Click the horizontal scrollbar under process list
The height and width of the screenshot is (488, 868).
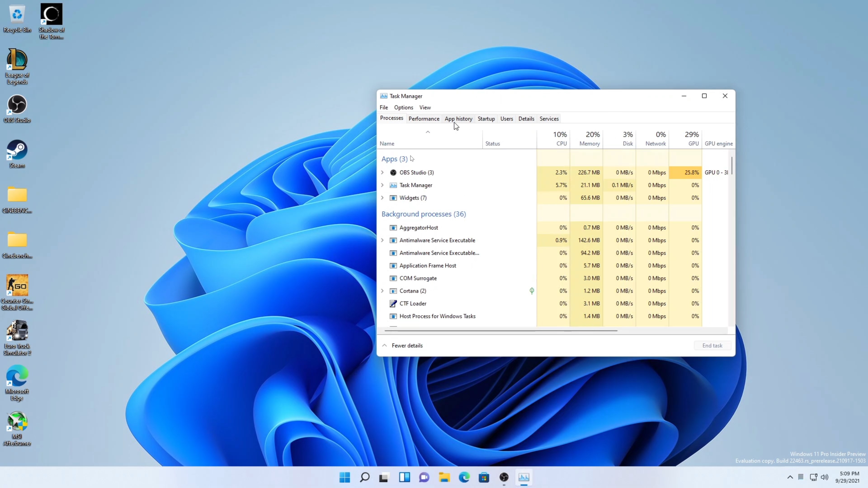tap(501, 331)
